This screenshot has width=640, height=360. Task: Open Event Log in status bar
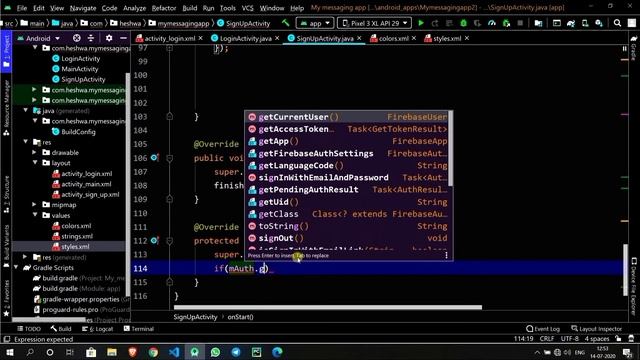pyautogui.click(x=543, y=329)
